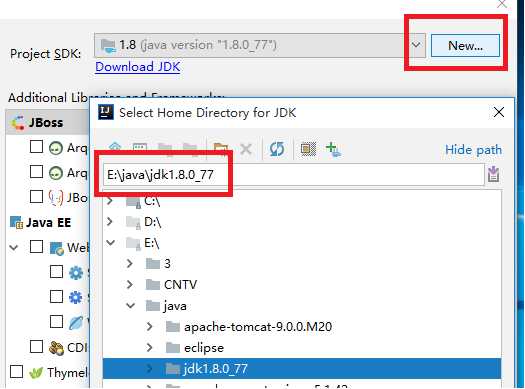Collapse the Web application group chevron on the left
The height and width of the screenshot is (389, 525).
pos(14,248)
